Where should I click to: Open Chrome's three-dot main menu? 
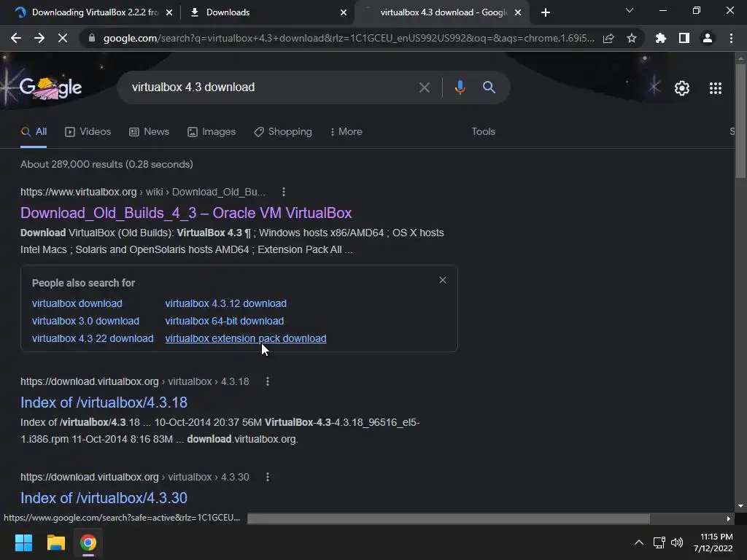[731, 38]
